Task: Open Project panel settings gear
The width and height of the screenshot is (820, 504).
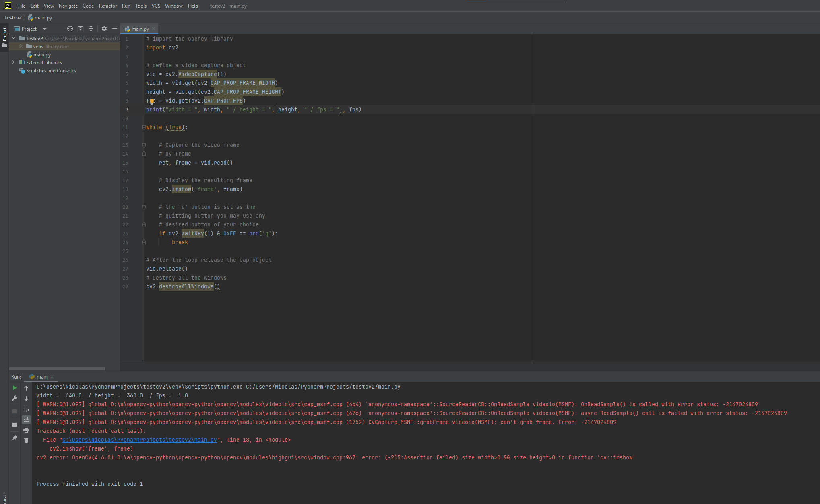Action: pyautogui.click(x=104, y=29)
